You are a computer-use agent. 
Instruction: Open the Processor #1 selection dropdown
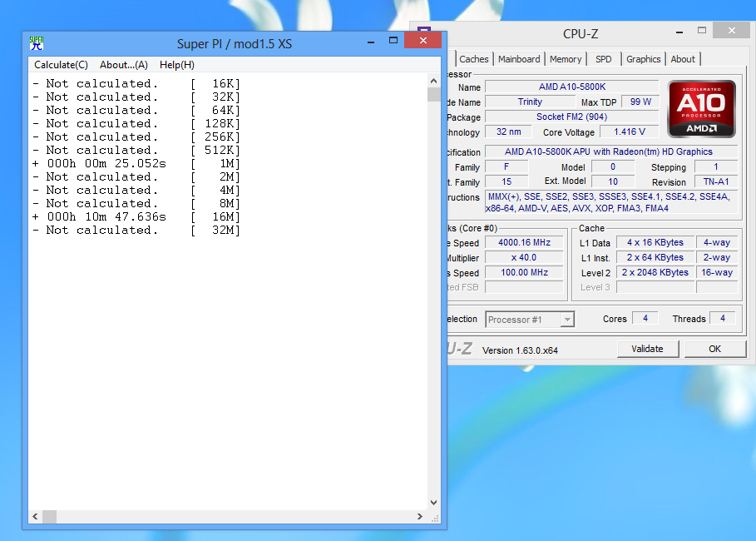point(530,320)
